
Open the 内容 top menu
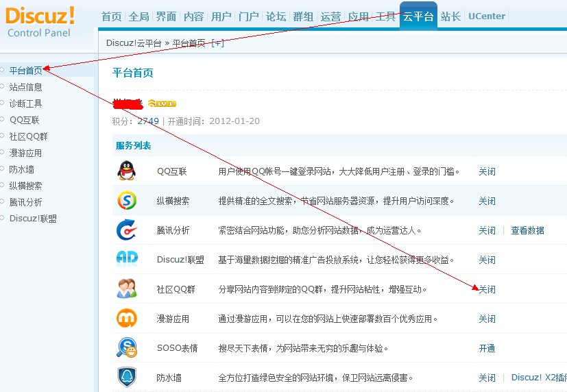click(194, 16)
